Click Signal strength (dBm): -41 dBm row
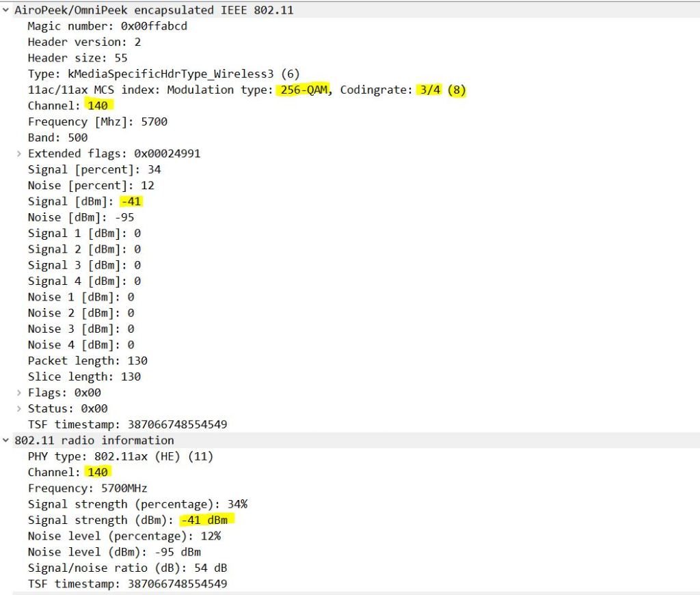Image resolution: width=700 pixels, height=595 pixels. click(x=130, y=520)
